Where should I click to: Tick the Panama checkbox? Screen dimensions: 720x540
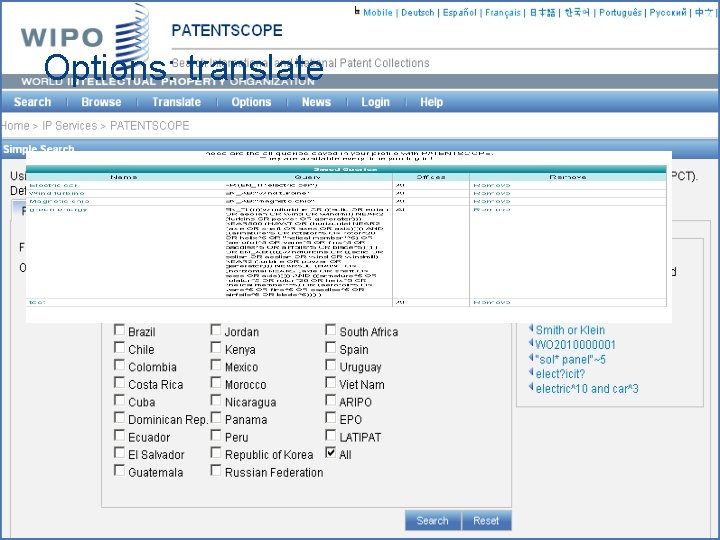coord(216,418)
